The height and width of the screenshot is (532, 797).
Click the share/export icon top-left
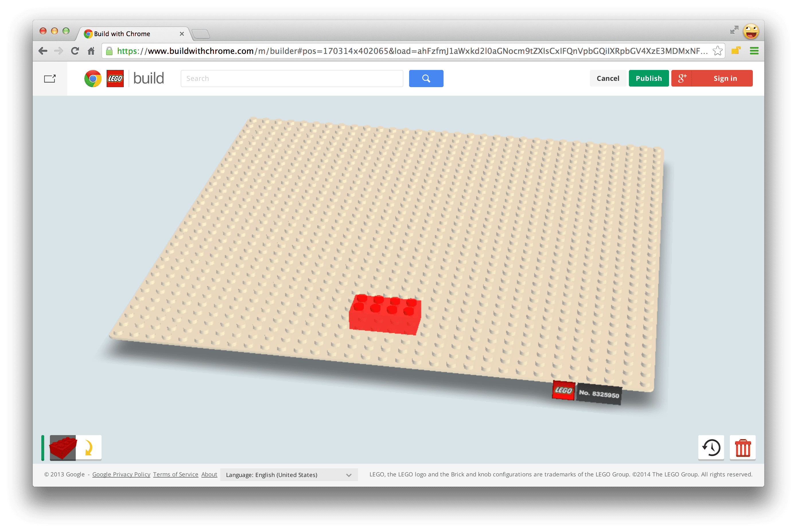coord(50,78)
